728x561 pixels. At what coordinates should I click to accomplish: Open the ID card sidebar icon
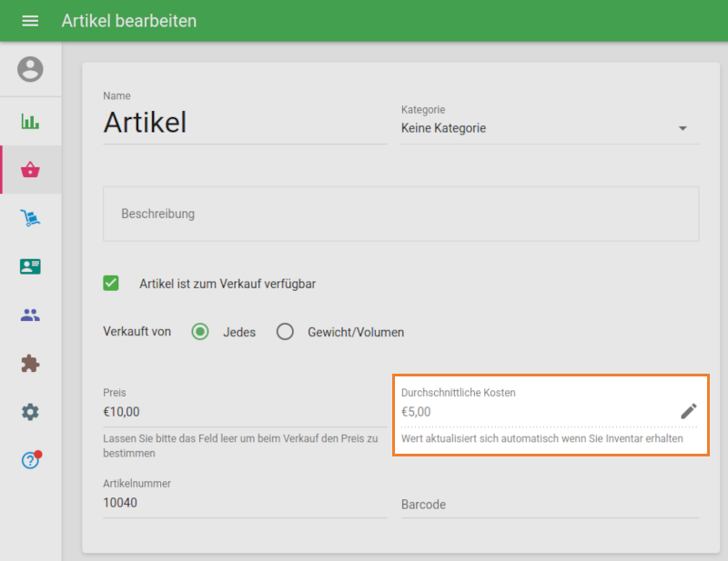coord(30,266)
